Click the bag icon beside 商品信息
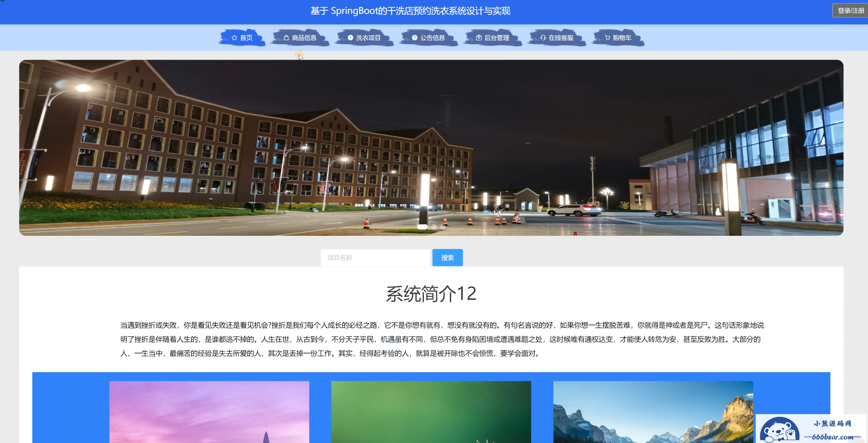The width and height of the screenshot is (868, 443). click(286, 38)
